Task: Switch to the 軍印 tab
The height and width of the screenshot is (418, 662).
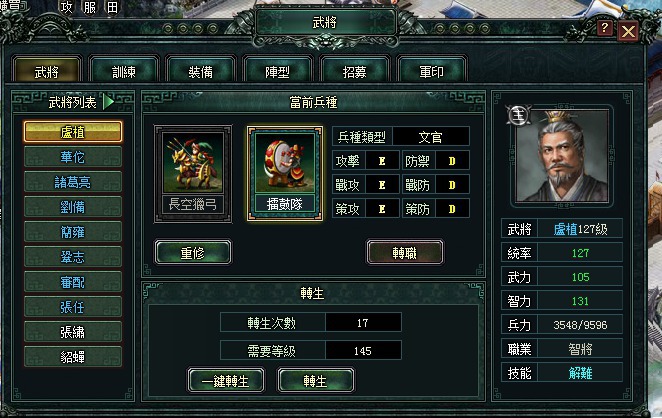Action: pyautogui.click(x=431, y=72)
